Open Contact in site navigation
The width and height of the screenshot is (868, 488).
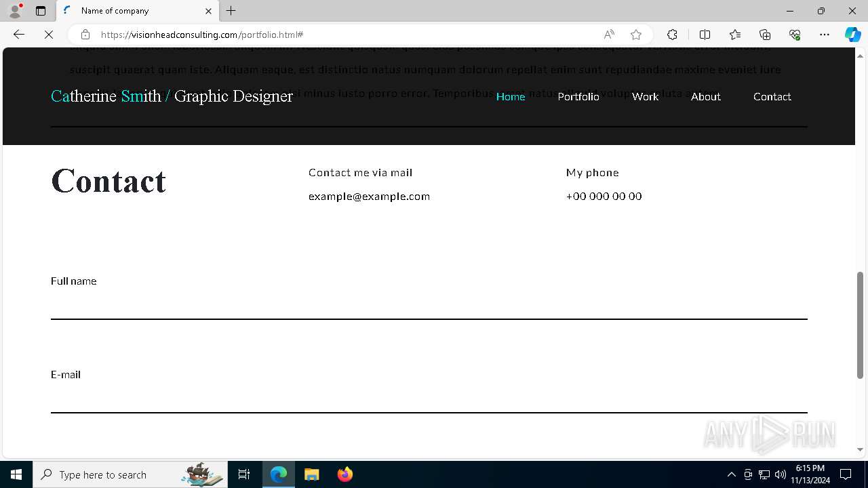(772, 96)
